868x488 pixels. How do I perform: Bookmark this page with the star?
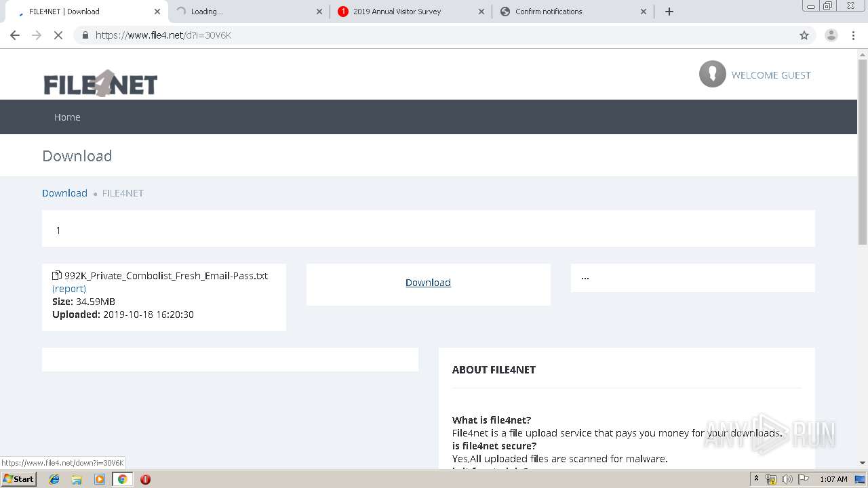click(804, 35)
